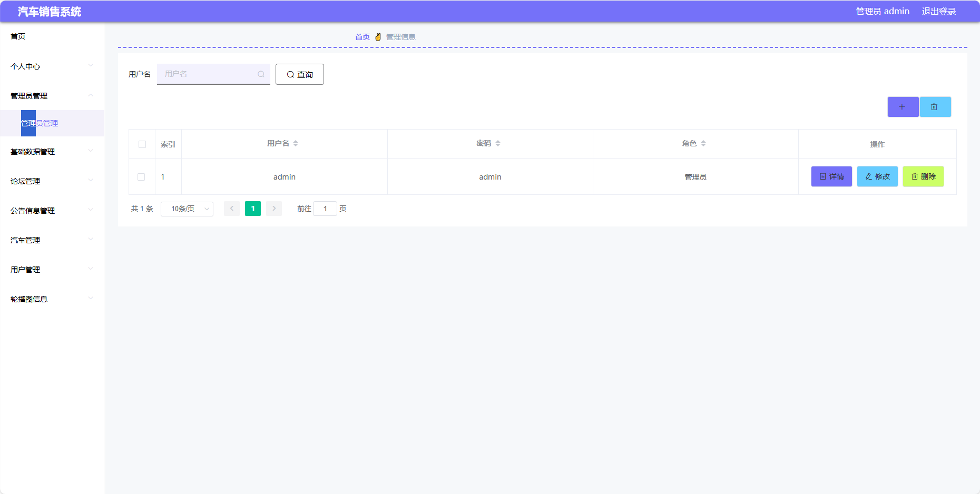Screen dimensions: 980x494
Task: Focus the go-to page number input
Action: pyautogui.click(x=325, y=209)
